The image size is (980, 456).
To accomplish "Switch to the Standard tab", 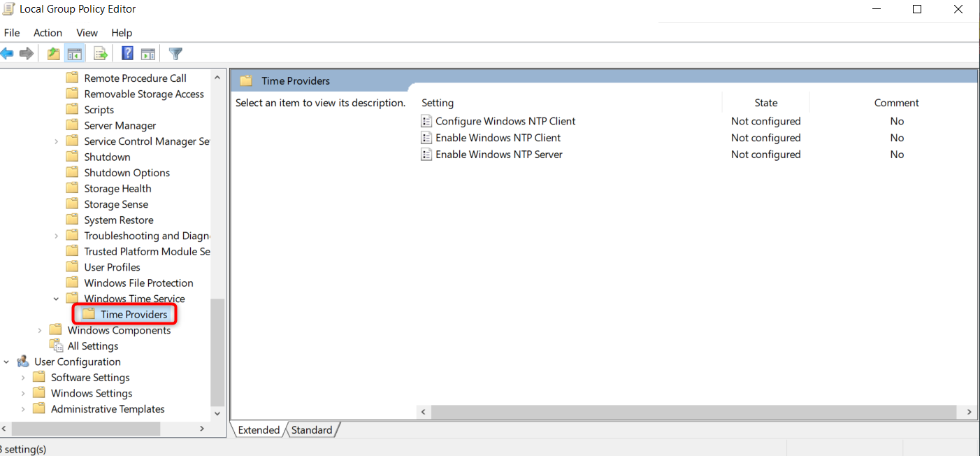I will (312, 430).
